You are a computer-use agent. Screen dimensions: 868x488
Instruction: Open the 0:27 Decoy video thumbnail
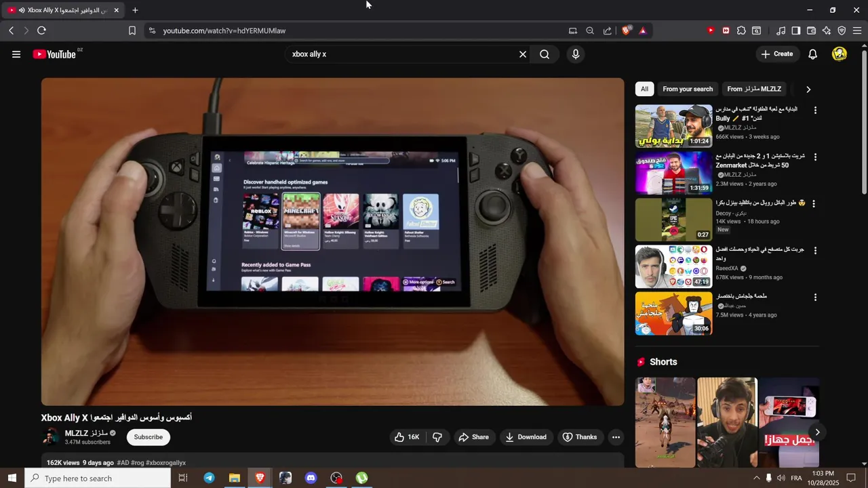[673, 219]
